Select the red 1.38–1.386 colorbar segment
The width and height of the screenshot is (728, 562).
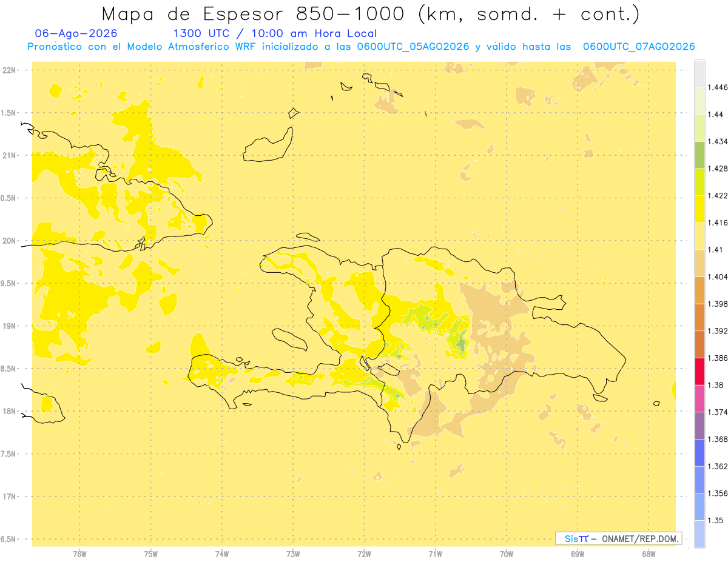tap(699, 372)
